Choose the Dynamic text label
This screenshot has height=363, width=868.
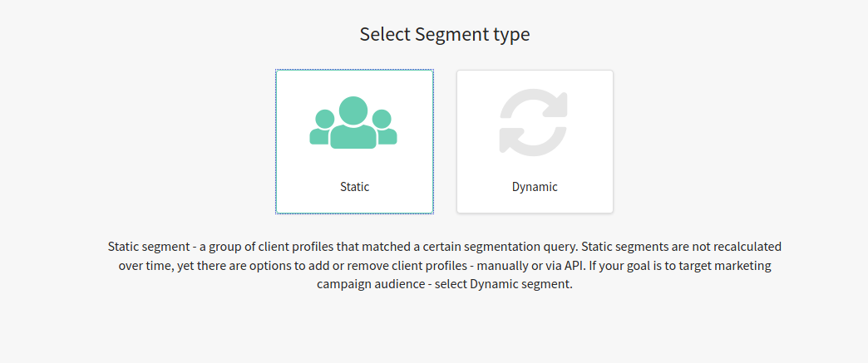(535, 187)
